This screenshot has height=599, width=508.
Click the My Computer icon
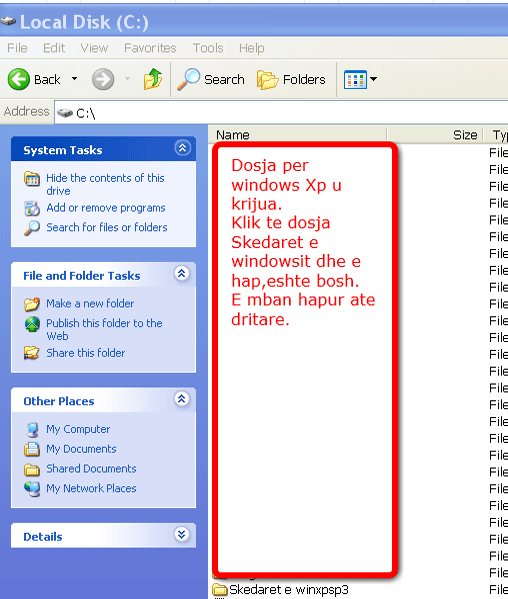(32, 429)
